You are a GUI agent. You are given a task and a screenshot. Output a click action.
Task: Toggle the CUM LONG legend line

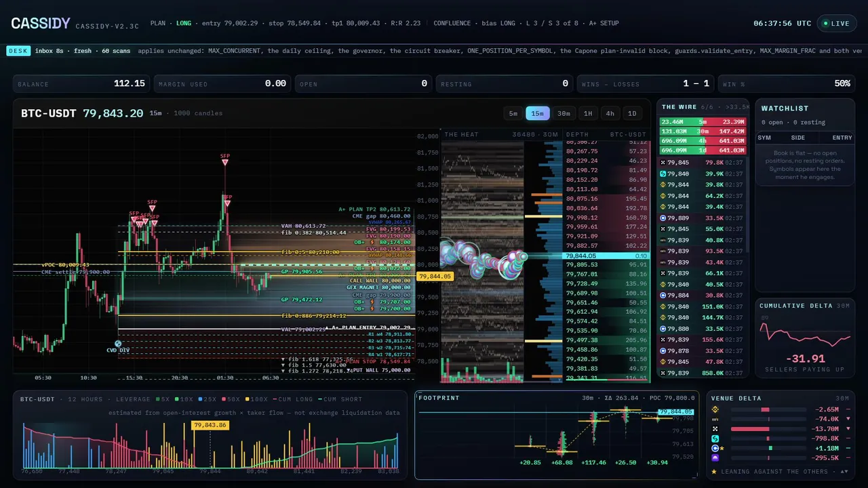(292, 399)
